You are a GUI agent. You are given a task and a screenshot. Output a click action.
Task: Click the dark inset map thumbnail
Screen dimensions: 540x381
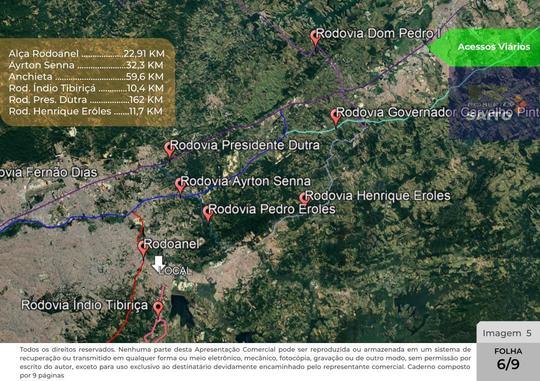point(494,103)
